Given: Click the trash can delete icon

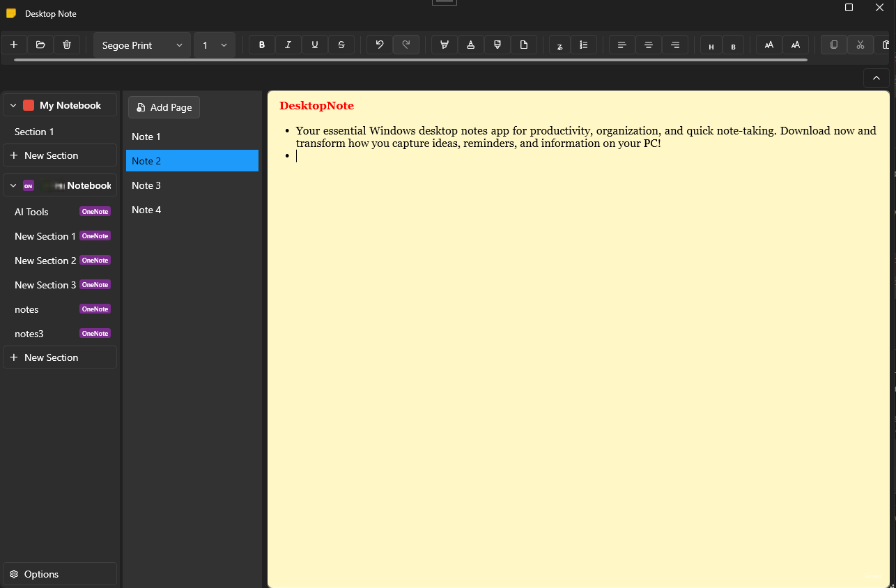Looking at the screenshot, I should [67, 45].
